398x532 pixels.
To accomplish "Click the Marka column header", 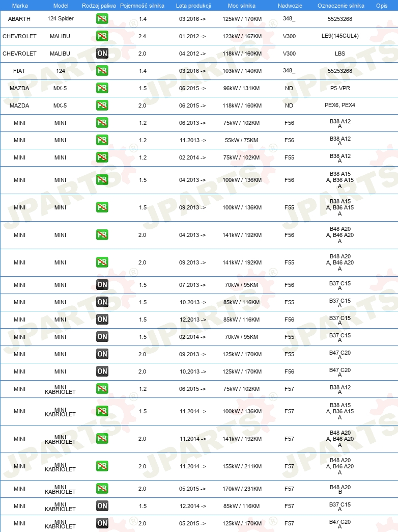I will (x=20, y=6).
